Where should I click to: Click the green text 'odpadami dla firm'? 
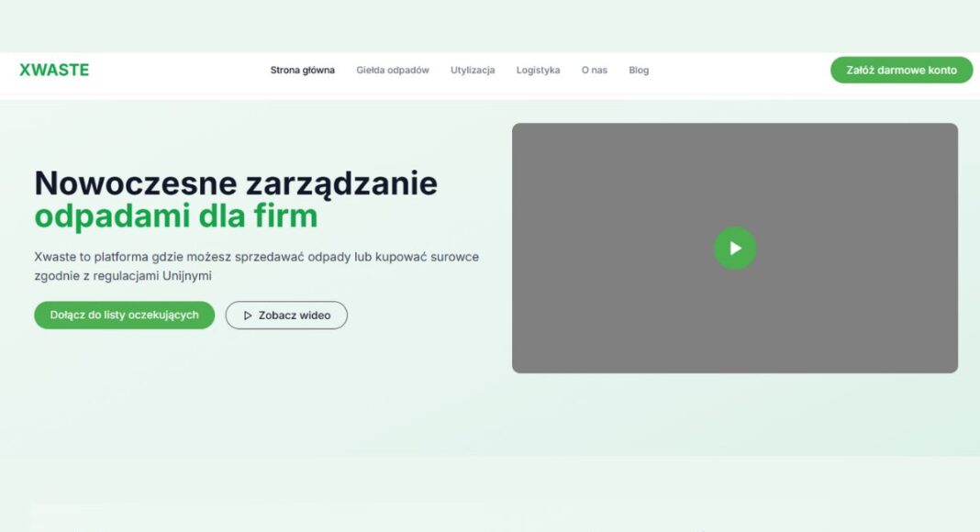pyautogui.click(x=176, y=216)
